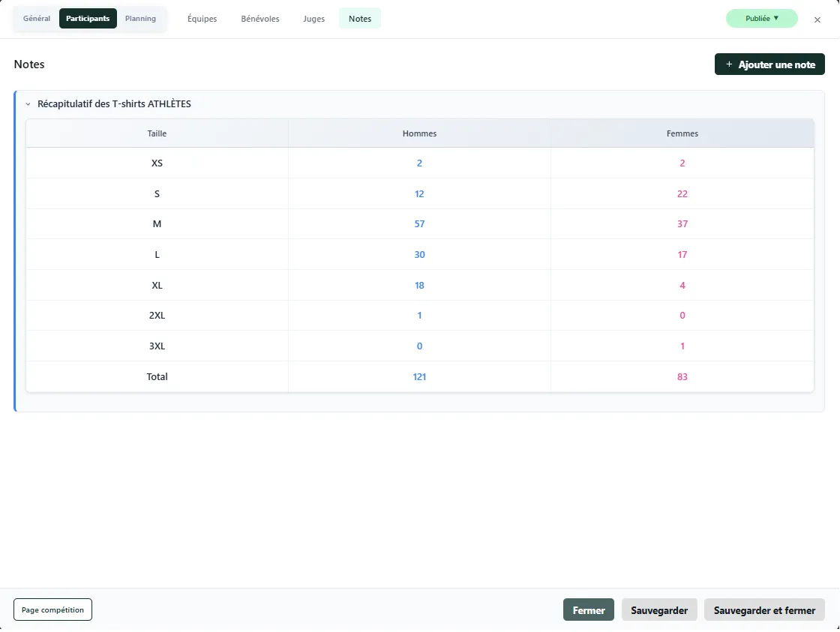Go to the Juges sub-tab

[x=314, y=19]
